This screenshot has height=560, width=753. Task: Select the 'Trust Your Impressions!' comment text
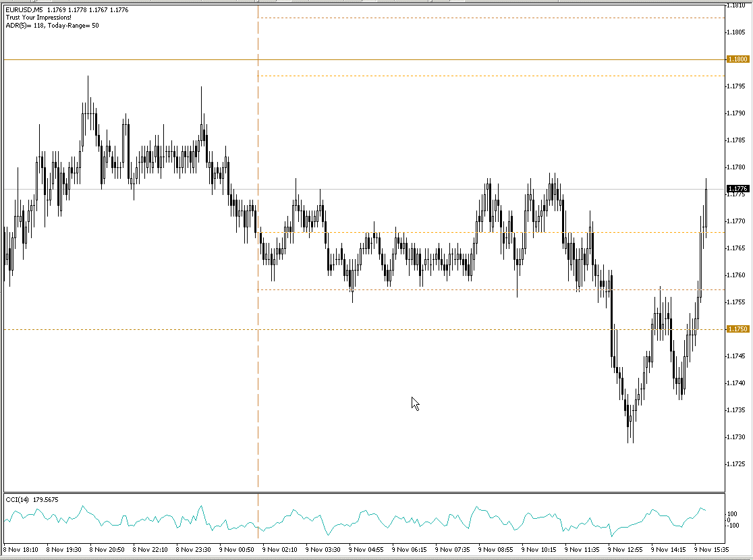pos(38,18)
